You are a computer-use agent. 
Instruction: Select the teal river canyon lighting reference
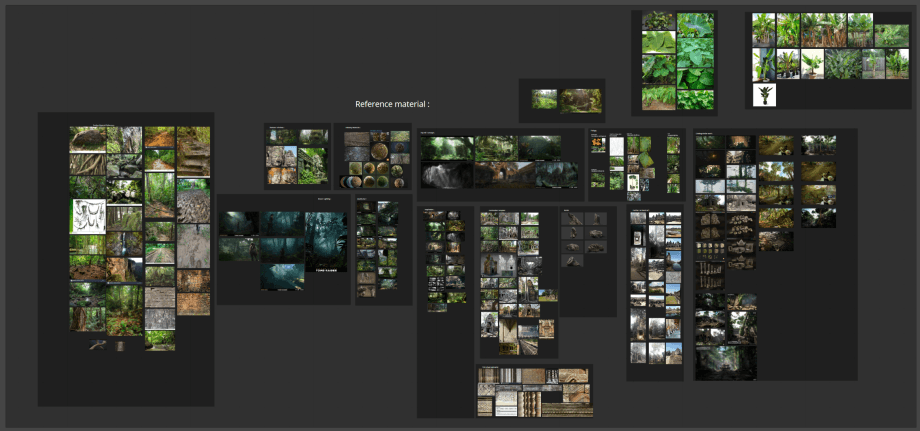(x=282, y=277)
